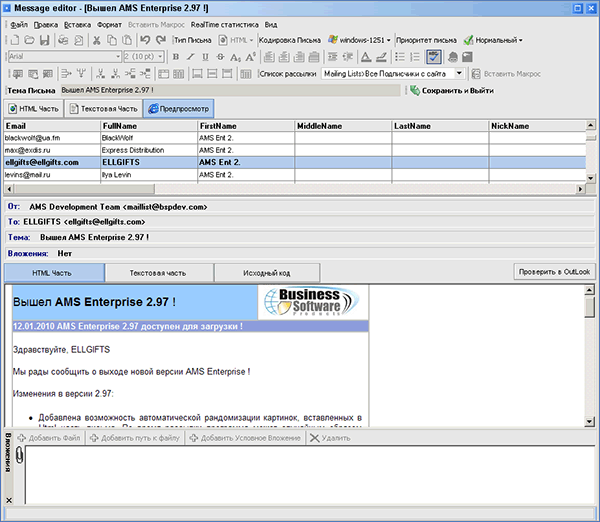Click the FullName column header

149,126
